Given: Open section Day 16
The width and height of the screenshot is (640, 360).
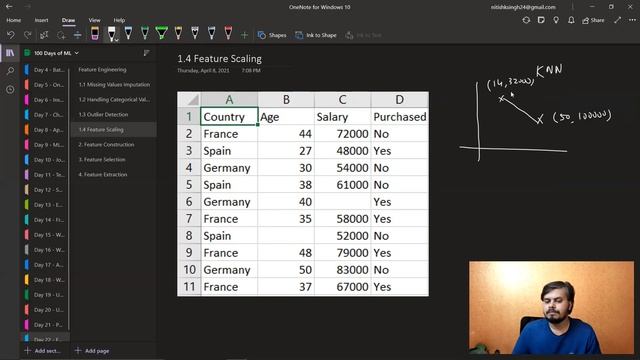Looking at the screenshot, I should point(45,250).
